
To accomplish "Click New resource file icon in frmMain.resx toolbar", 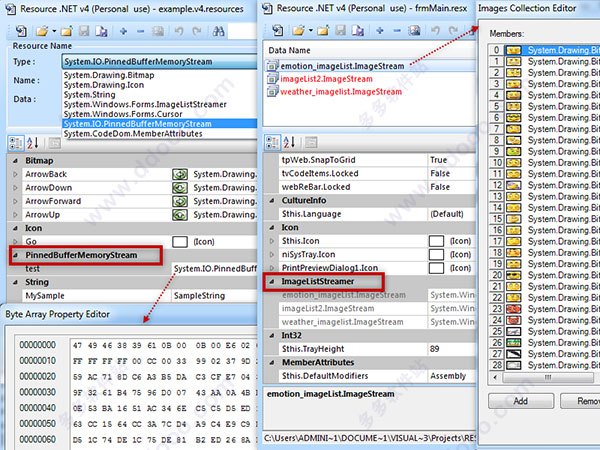I will click(278, 30).
